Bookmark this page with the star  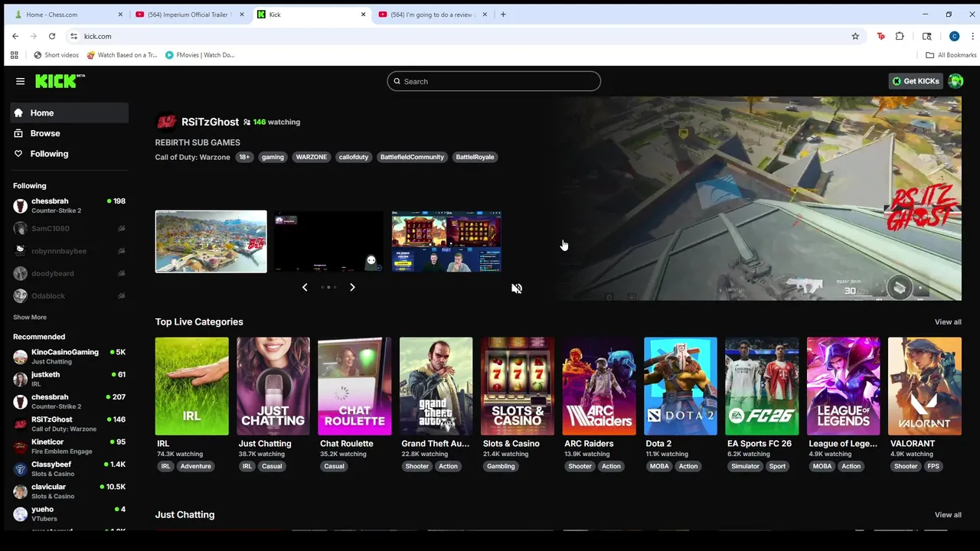point(855,36)
